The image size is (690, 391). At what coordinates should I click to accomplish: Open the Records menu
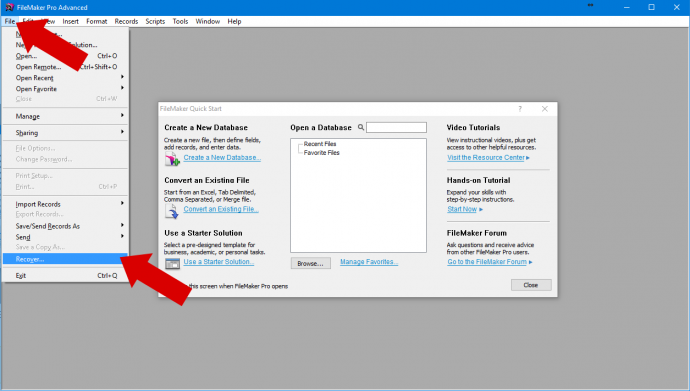click(x=126, y=21)
